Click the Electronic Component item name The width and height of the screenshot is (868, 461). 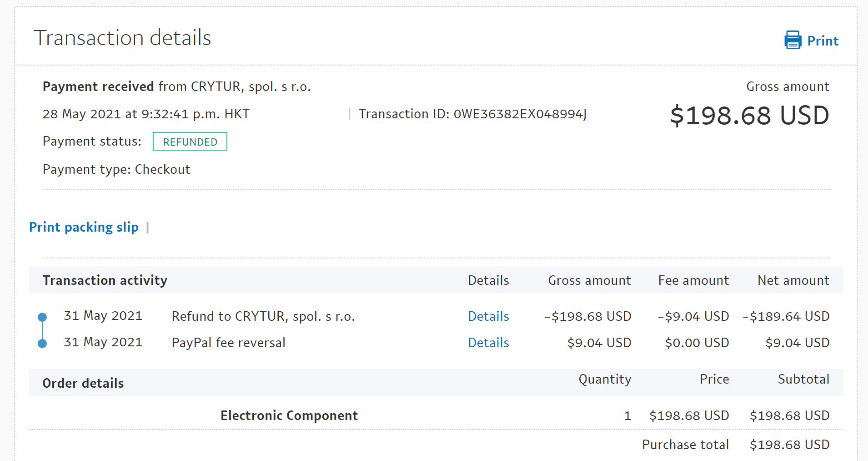click(x=289, y=415)
